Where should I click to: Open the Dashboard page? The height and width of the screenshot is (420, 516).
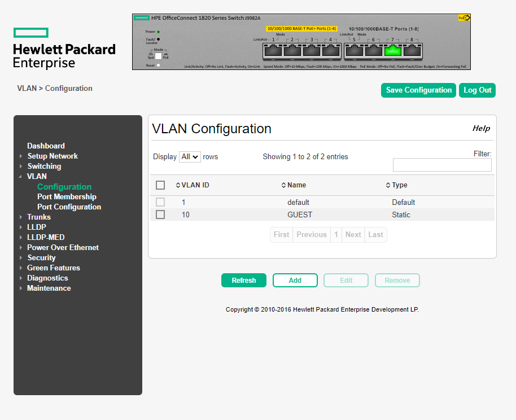coord(46,146)
